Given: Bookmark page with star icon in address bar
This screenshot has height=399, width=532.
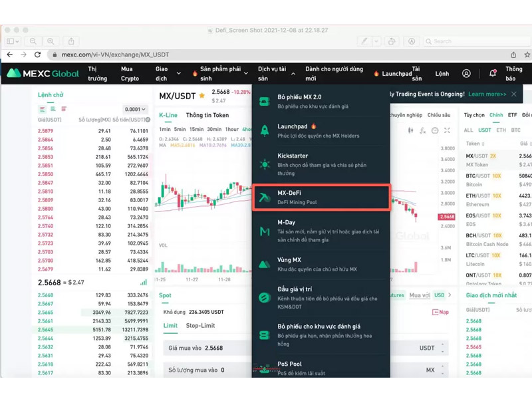Looking at the screenshot, I should point(527,55).
